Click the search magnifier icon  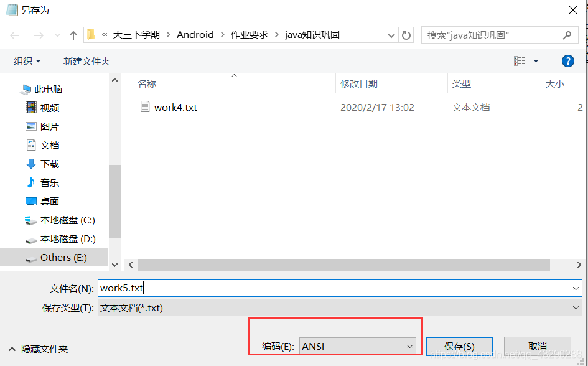tap(567, 35)
